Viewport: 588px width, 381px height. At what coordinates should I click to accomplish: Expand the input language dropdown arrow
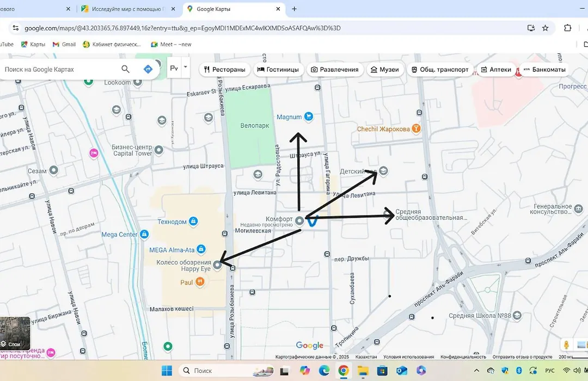pos(185,68)
